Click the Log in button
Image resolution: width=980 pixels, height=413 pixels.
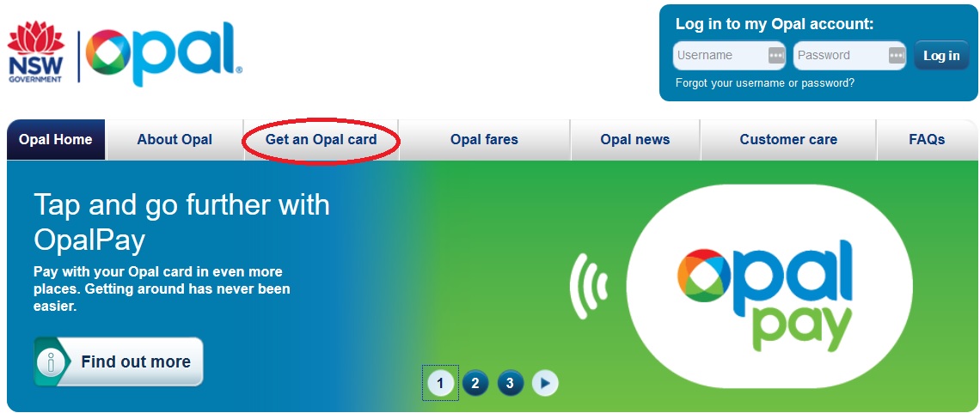(x=941, y=56)
